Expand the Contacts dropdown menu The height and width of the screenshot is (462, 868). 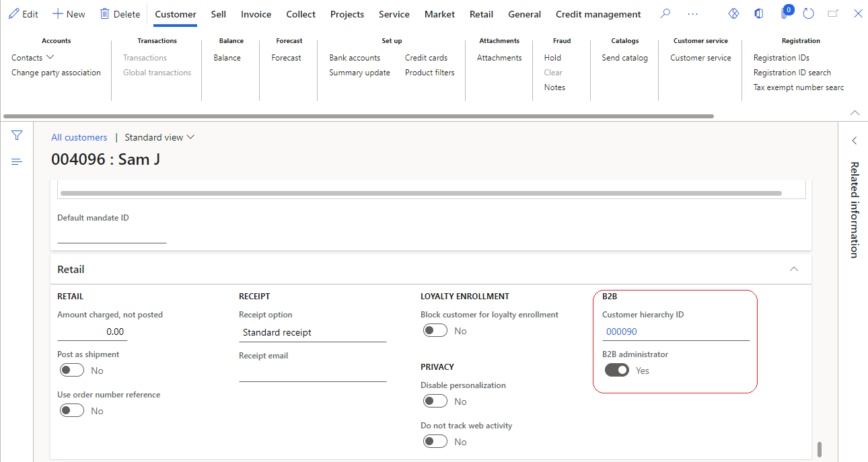tap(32, 58)
